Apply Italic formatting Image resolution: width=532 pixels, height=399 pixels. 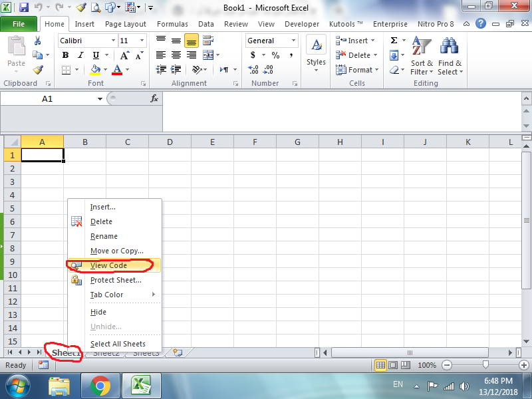[80, 55]
